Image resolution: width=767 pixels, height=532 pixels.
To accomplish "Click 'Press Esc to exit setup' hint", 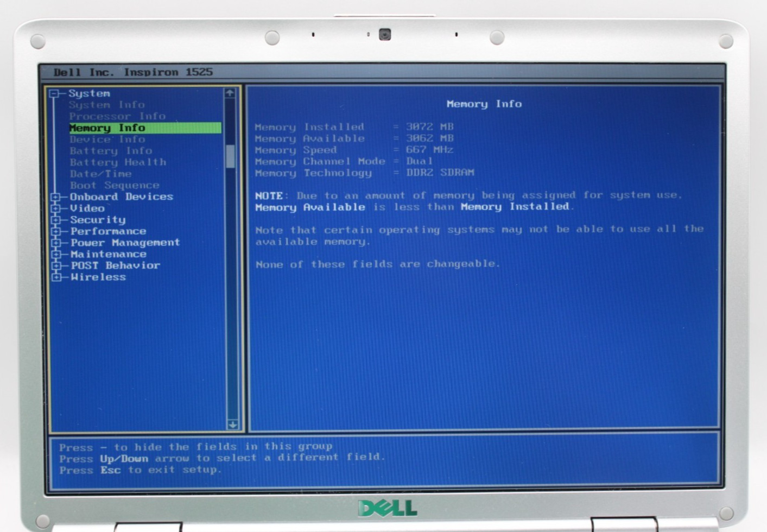I will (x=141, y=470).
